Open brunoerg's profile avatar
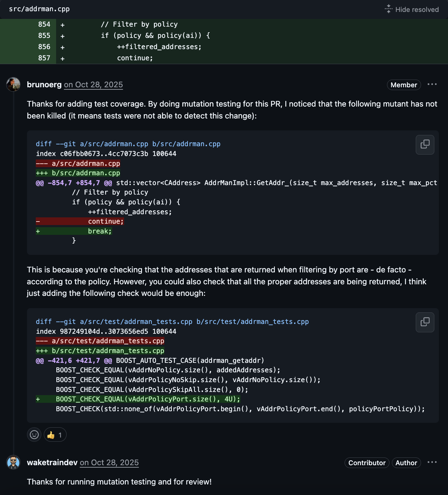The height and width of the screenshot is (495, 448). (13, 84)
